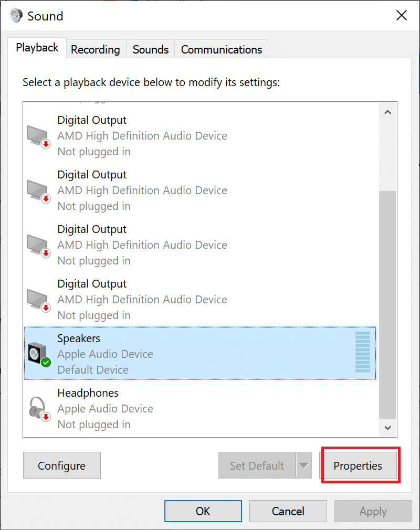Confirm the dialog with OK
The image size is (420, 530).
click(x=203, y=511)
